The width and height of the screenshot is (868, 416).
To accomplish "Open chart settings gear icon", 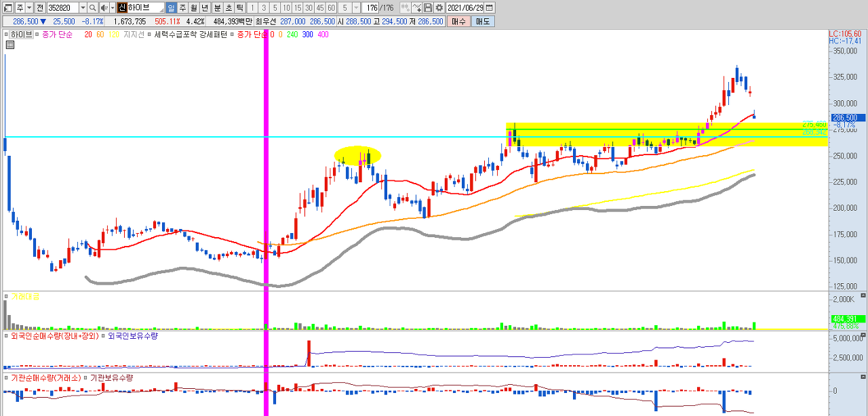I will click(x=439, y=7).
